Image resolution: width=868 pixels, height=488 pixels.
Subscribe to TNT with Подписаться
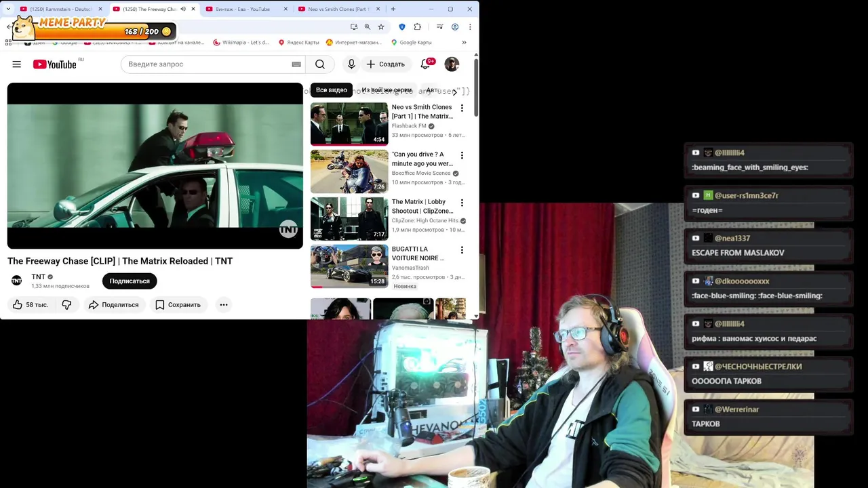130,281
